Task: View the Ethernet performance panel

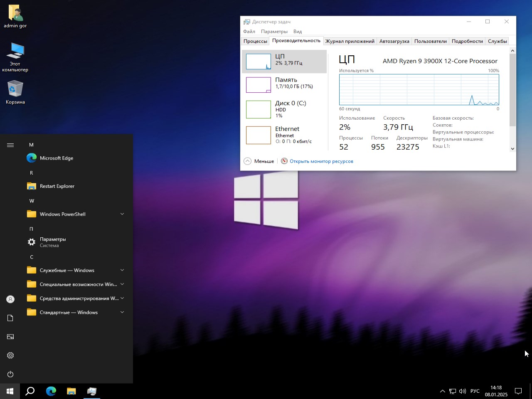Action: 284,135
